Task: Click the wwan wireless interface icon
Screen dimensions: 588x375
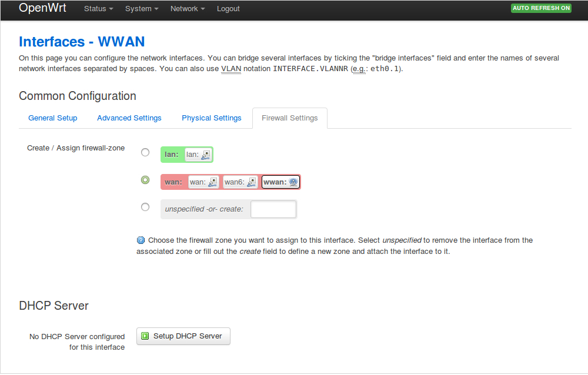Action: 293,182
